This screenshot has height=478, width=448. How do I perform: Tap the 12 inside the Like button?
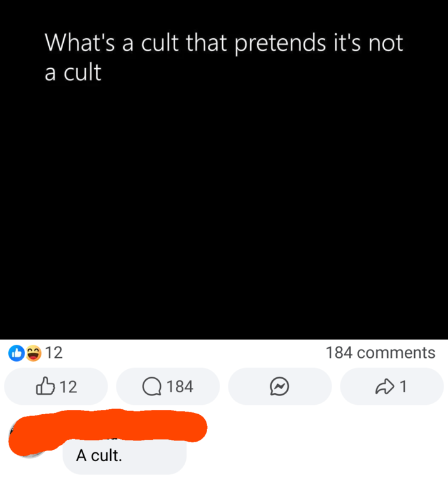point(68,387)
